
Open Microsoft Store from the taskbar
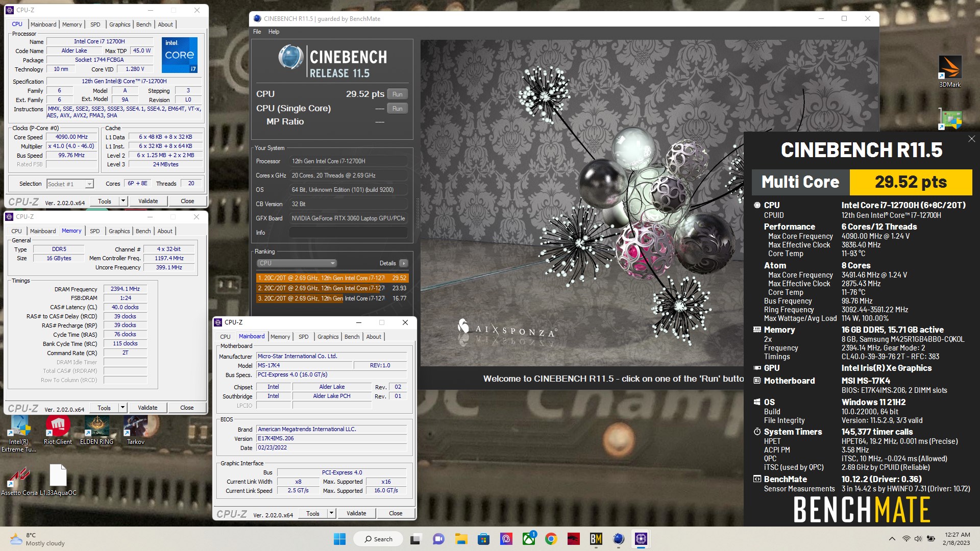coord(483,539)
